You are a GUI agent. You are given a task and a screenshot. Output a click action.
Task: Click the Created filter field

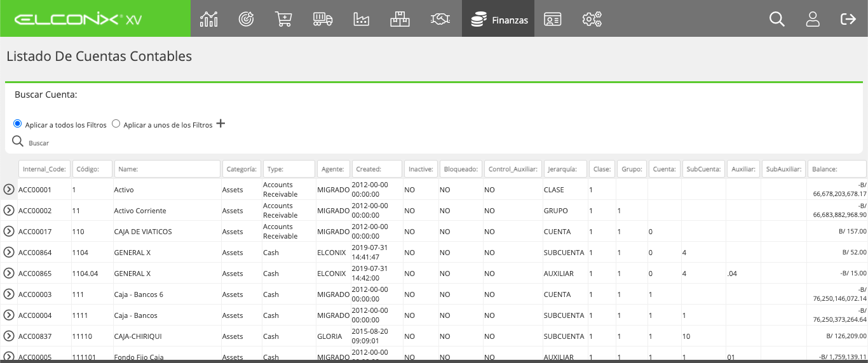[377, 169]
